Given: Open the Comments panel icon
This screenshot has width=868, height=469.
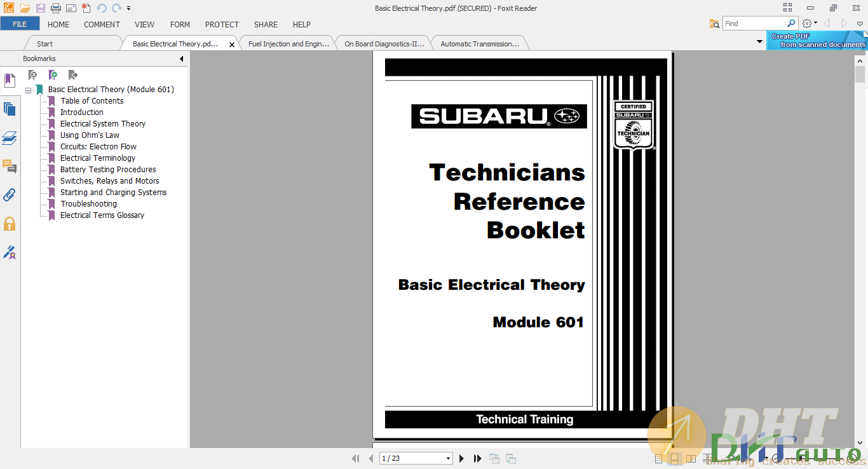Looking at the screenshot, I should 10,167.
